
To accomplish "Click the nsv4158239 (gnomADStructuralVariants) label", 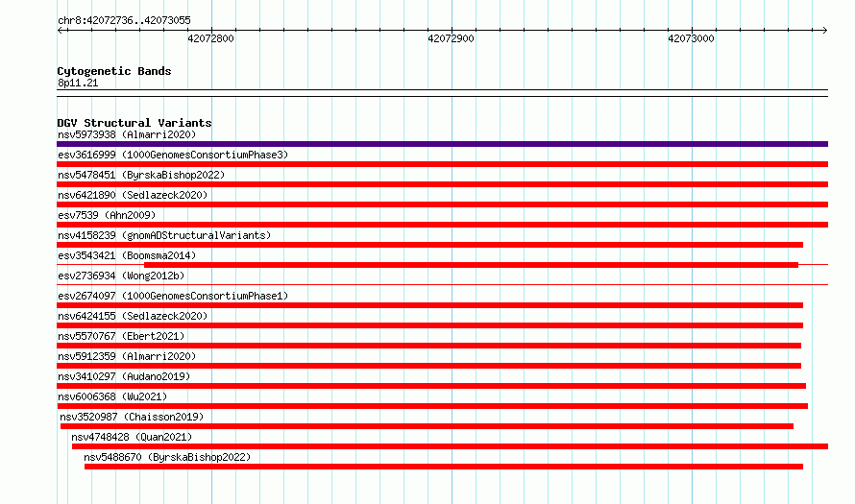I will coord(164,235).
